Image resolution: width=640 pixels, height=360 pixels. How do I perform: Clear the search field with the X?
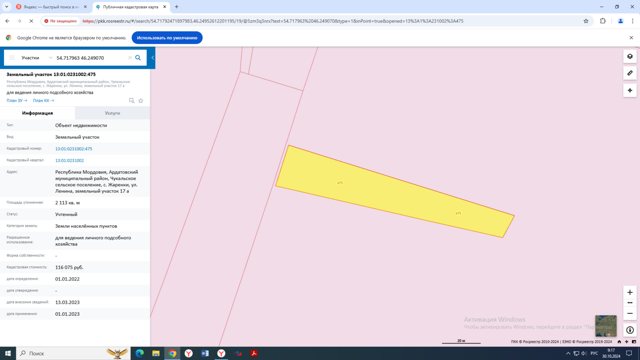click(130, 58)
